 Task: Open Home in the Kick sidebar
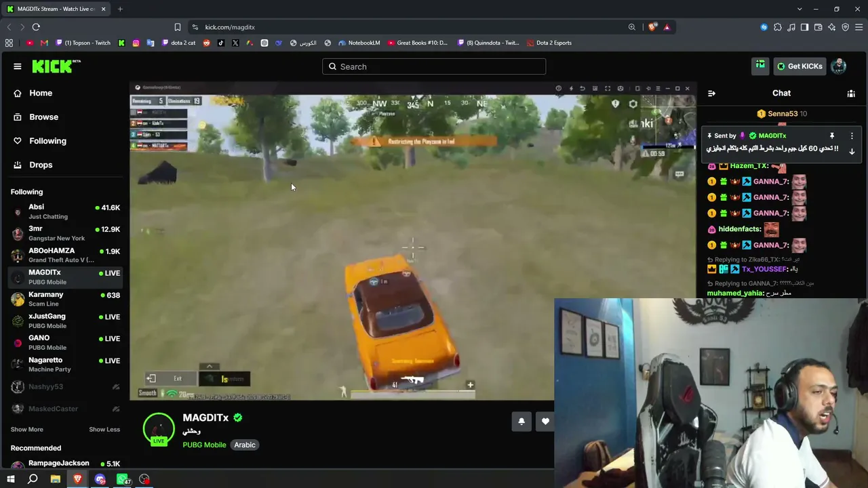coord(65,93)
